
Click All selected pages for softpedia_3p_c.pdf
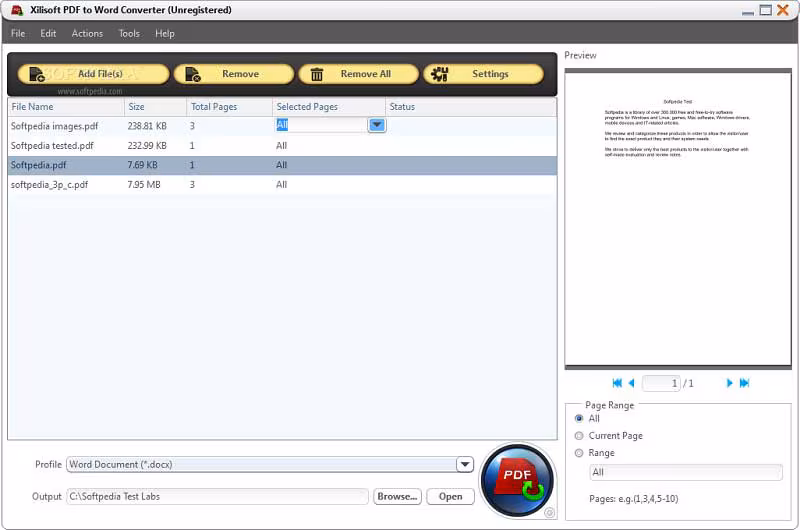pyautogui.click(x=282, y=185)
